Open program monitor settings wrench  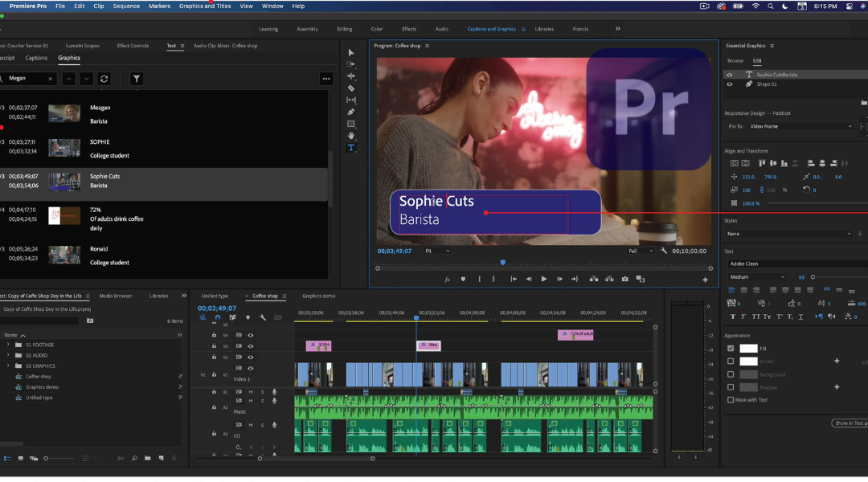tap(664, 251)
